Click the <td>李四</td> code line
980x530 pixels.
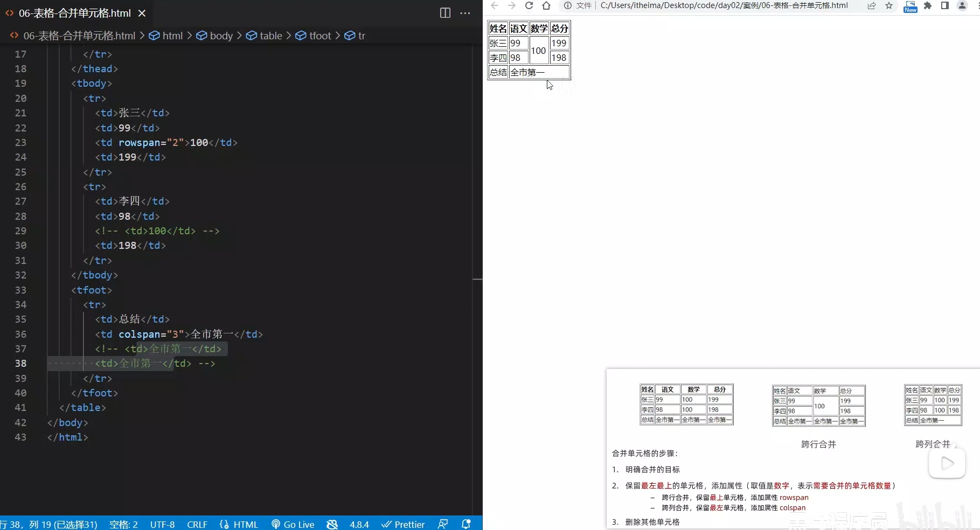pos(132,201)
